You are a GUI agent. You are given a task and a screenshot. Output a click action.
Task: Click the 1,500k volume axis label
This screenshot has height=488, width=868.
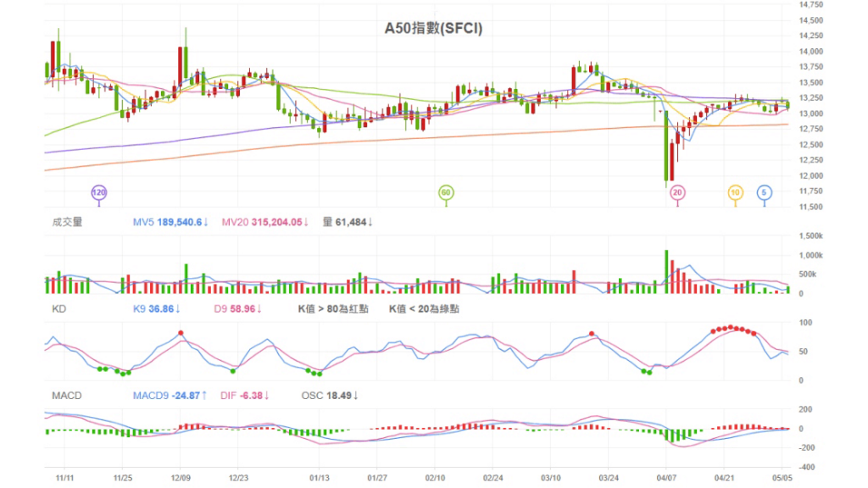click(810, 236)
